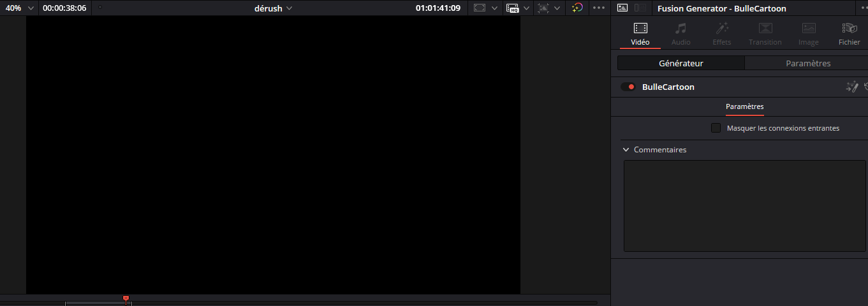The width and height of the screenshot is (868, 306).
Task: Open the viewer three-dot options menu
Action: pos(598,8)
